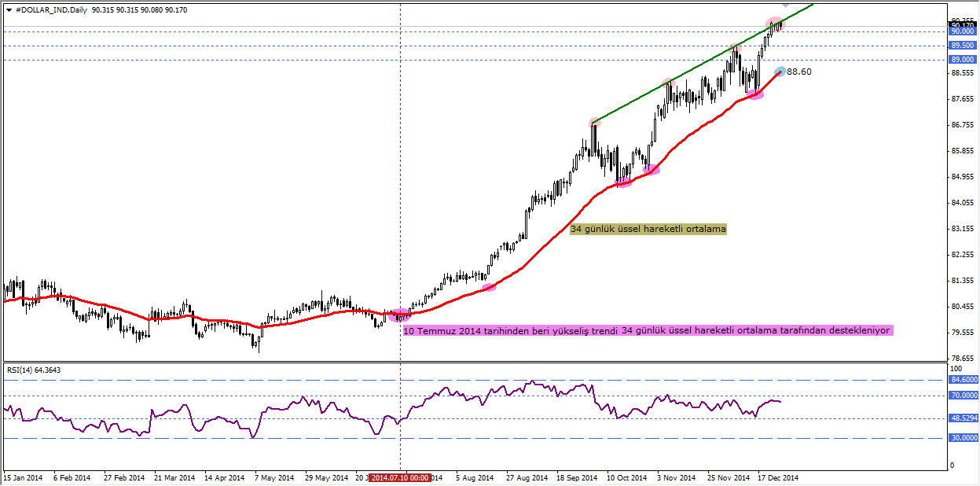Screen dimensions: 980x486
Task: Select the pink ellipse at the trendline's latest peak
Action: [776, 24]
